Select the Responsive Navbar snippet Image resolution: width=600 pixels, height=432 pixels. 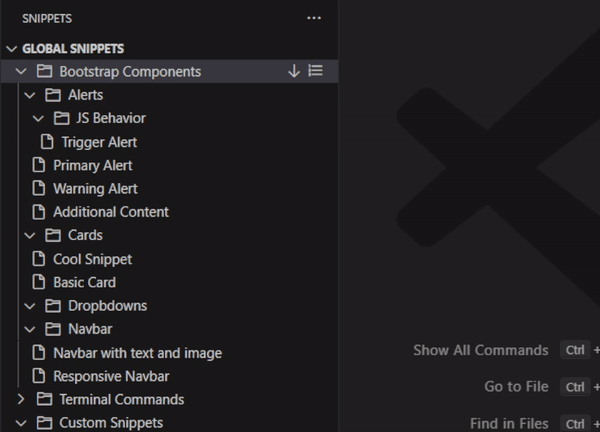point(111,376)
